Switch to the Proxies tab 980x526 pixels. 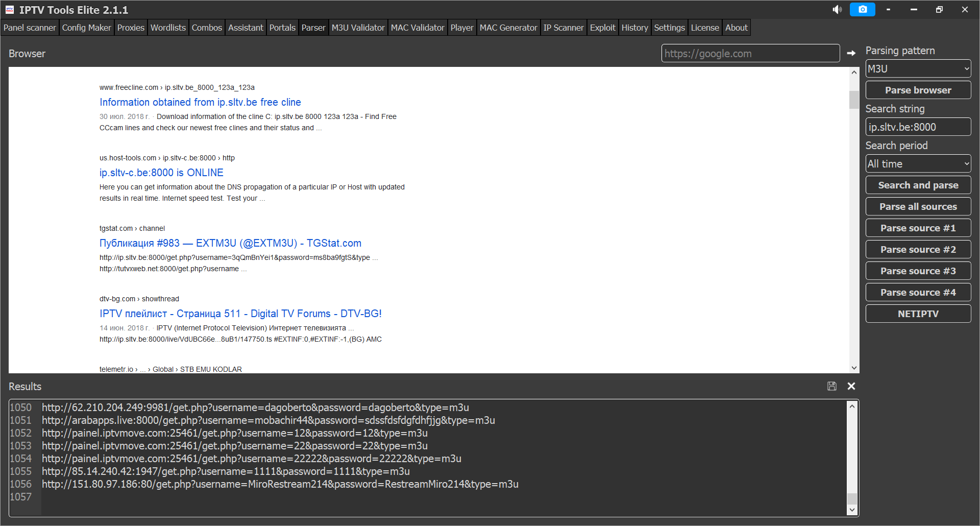point(131,28)
